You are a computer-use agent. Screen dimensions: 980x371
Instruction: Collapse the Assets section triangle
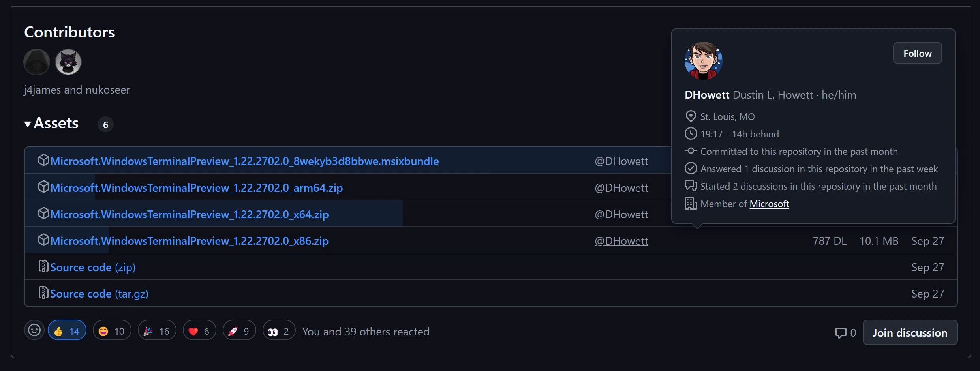28,124
